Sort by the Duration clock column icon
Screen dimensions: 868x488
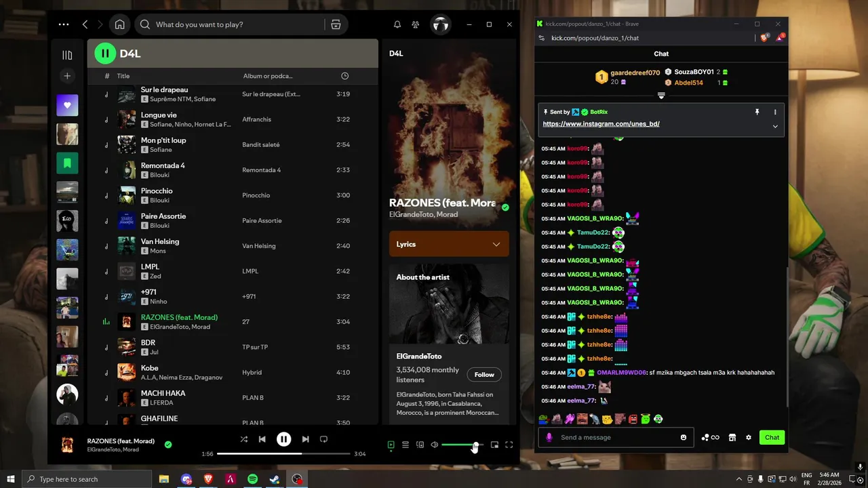click(x=344, y=76)
